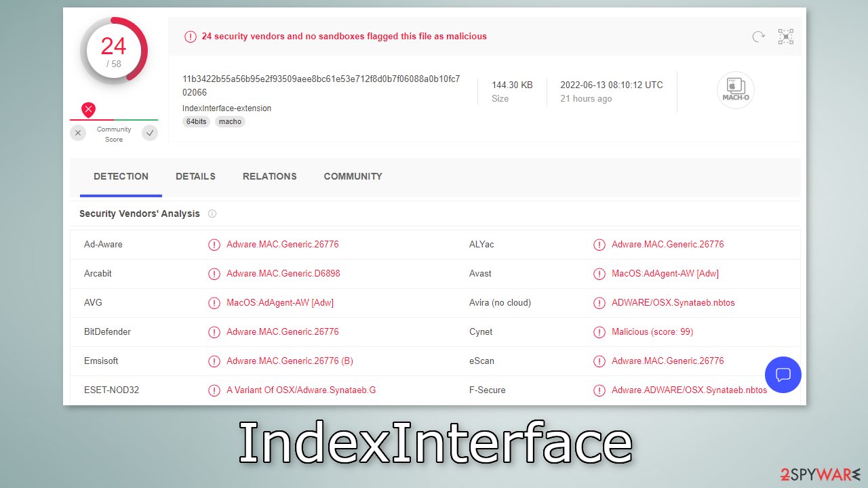Reanalyze the file using the refresh icon

(x=758, y=37)
